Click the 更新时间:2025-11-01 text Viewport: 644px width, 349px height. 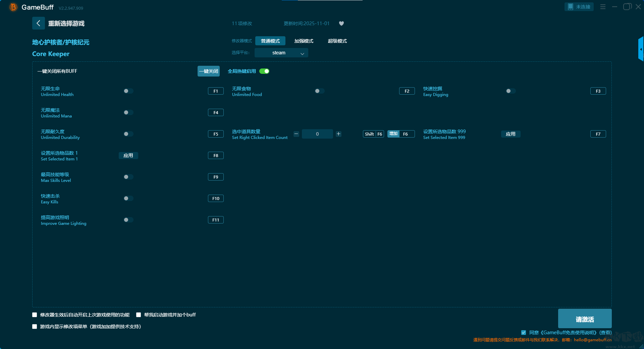[x=307, y=23]
